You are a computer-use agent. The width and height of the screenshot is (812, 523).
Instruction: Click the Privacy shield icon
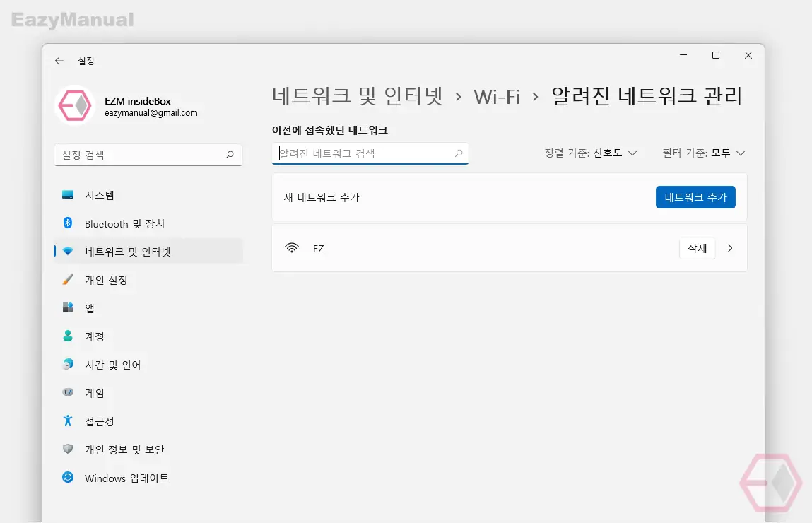click(68, 448)
